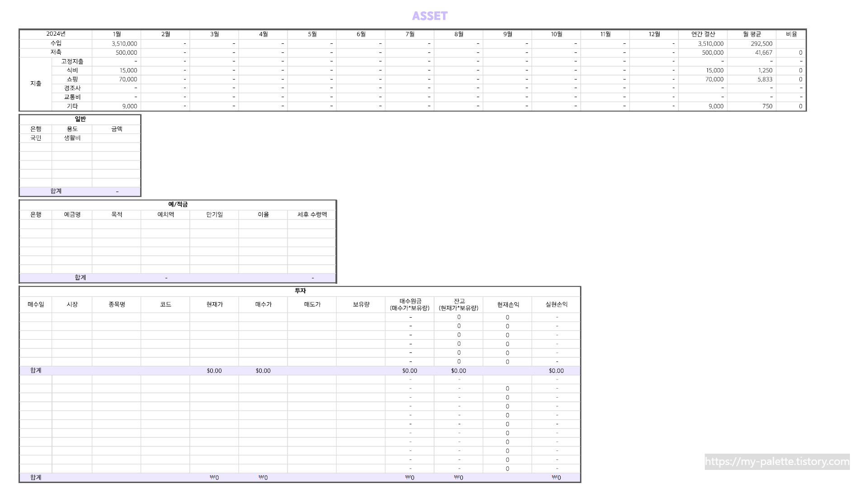Click the 실현손익 column header
This screenshot has height=488, width=868.
point(556,305)
